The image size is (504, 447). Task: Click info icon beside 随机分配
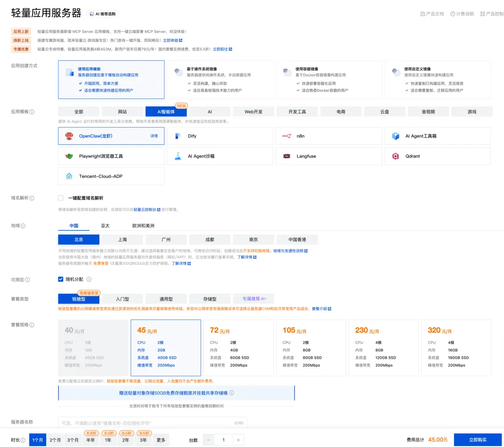pos(89,279)
